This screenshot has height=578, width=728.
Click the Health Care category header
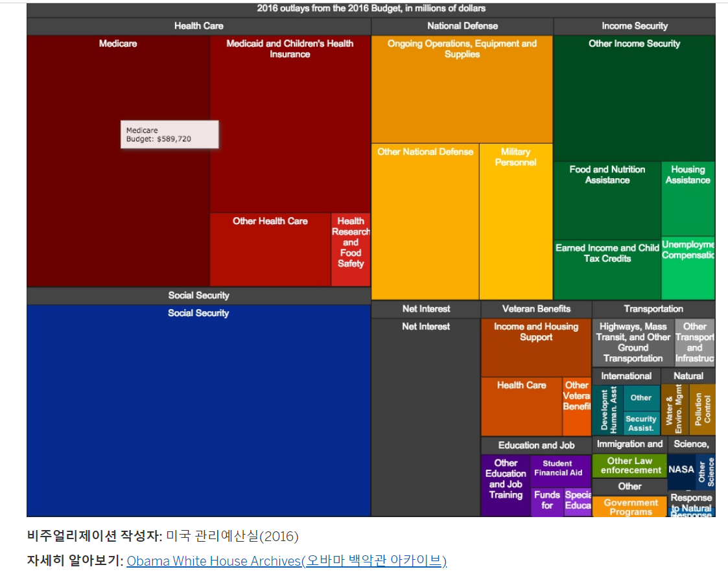pyautogui.click(x=198, y=26)
